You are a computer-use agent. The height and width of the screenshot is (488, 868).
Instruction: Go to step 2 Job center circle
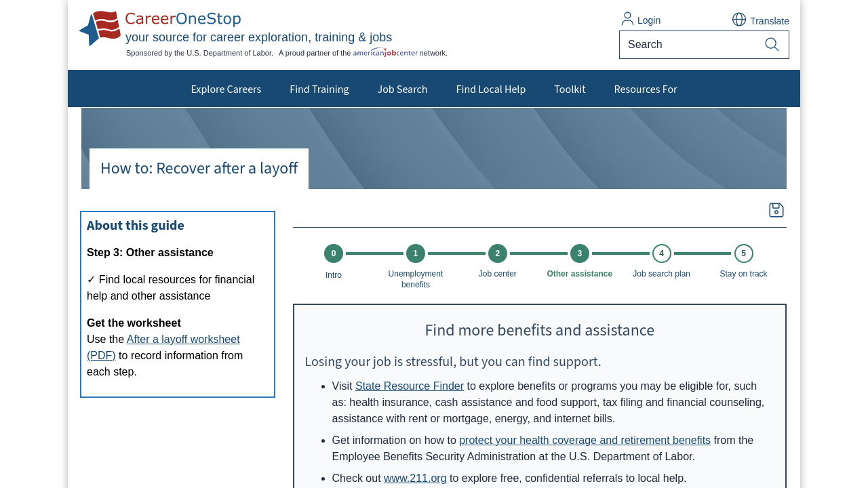(x=498, y=253)
